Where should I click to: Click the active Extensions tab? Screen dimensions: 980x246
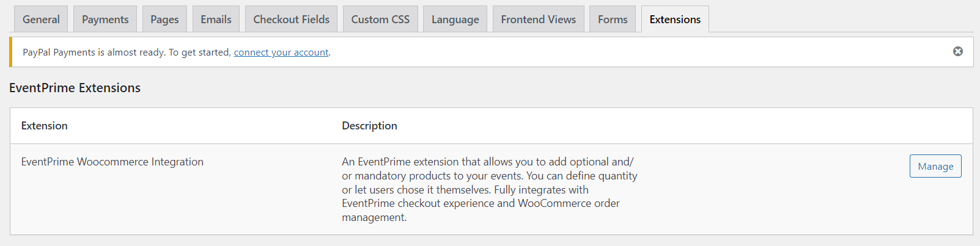pyautogui.click(x=675, y=20)
